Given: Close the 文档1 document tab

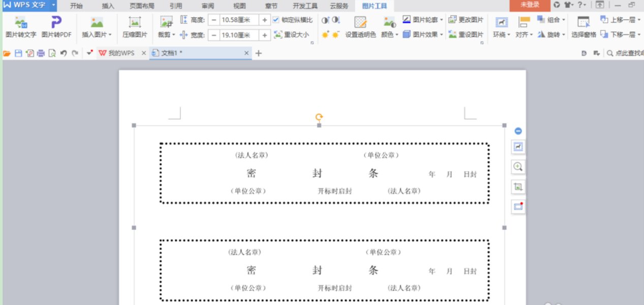Looking at the screenshot, I should (x=247, y=53).
